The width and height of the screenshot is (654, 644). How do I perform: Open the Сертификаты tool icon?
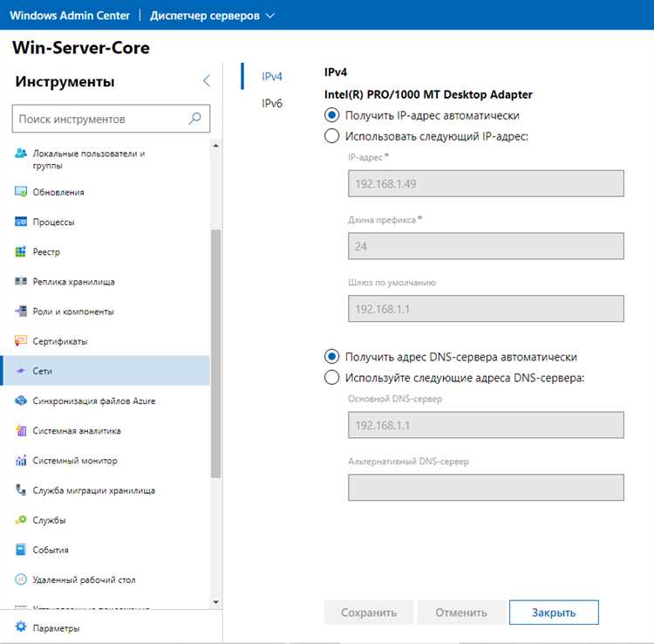point(21,341)
